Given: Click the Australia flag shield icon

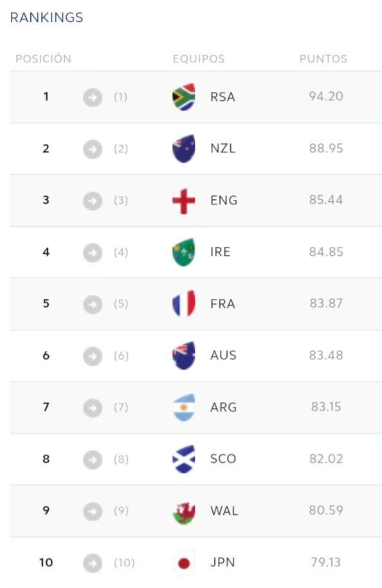Looking at the screenshot, I should pyautogui.click(x=184, y=355).
